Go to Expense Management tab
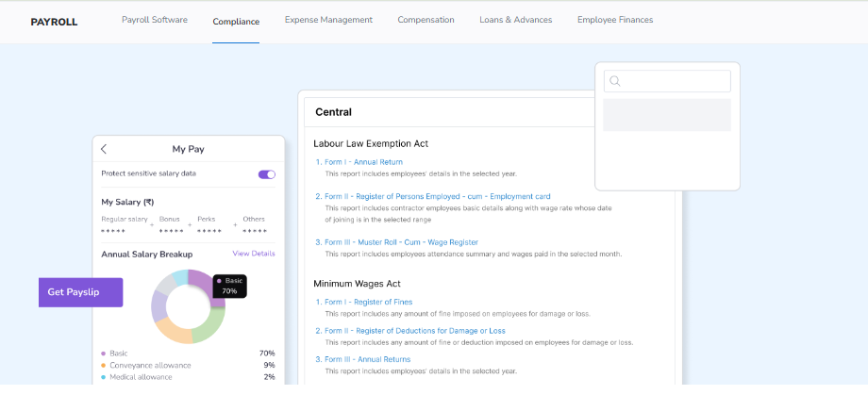Viewport: 868px width, 395px height. pyautogui.click(x=328, y=20)
